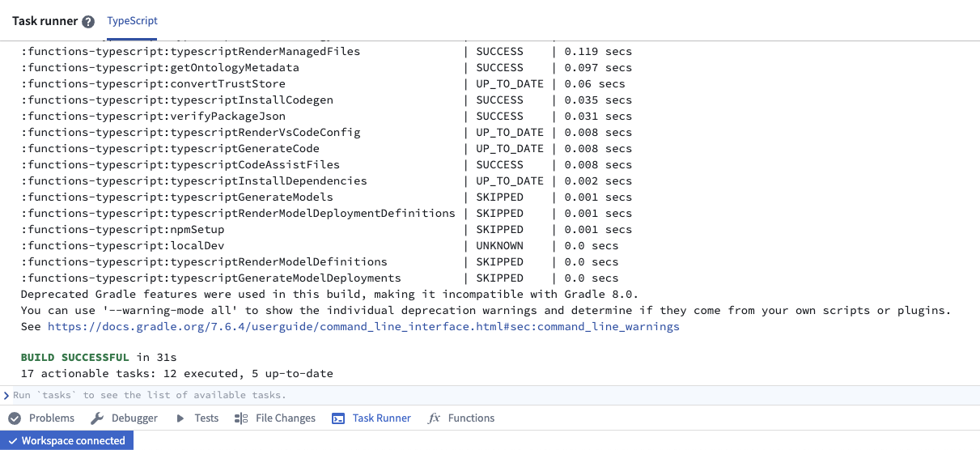Open the Gradle docs command line warnings link
The image size is (980, 450).
point(363,327)
